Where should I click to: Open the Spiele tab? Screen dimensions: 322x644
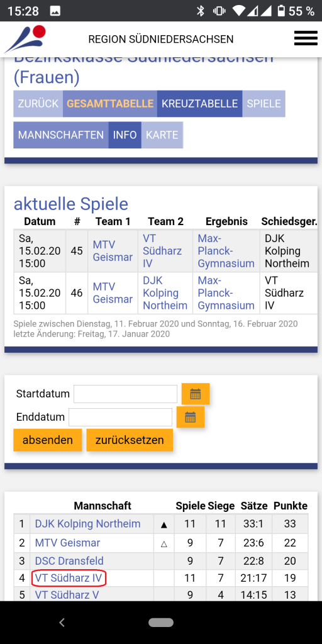(264, 104)
